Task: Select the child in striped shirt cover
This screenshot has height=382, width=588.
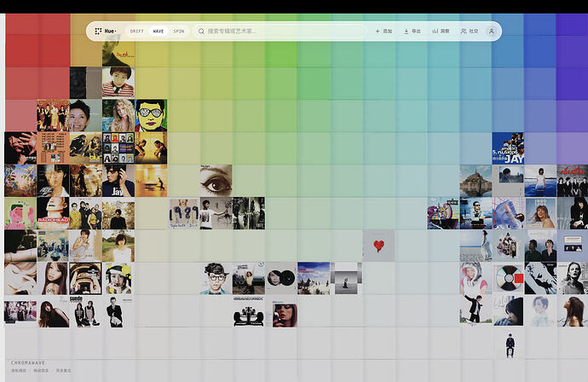Action: point(118,83)
